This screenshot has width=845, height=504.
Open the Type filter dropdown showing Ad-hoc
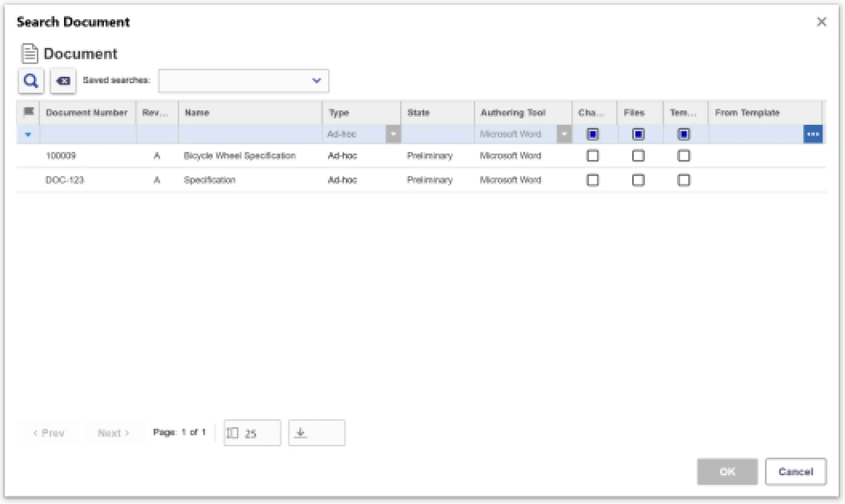(x=393, y=134)
